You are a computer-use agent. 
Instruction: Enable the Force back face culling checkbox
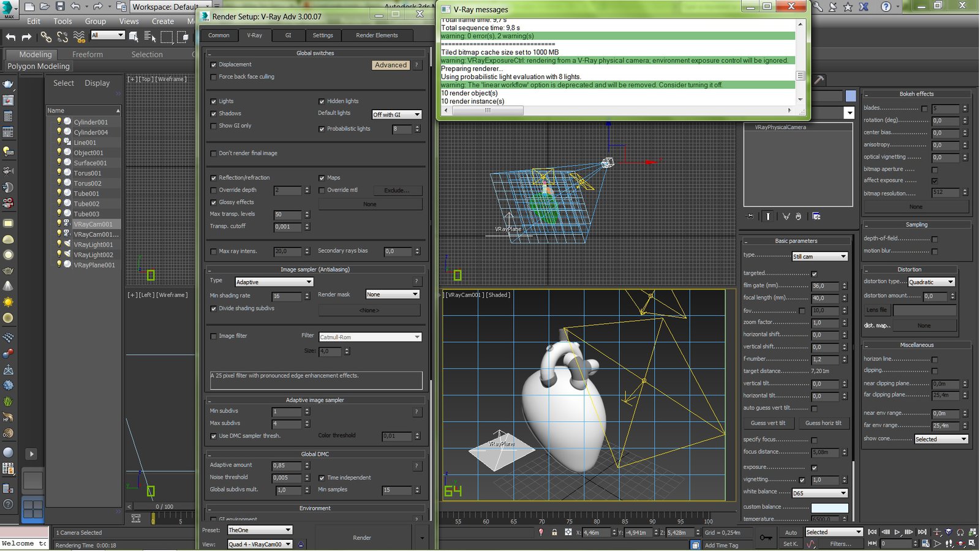[214, 77]
